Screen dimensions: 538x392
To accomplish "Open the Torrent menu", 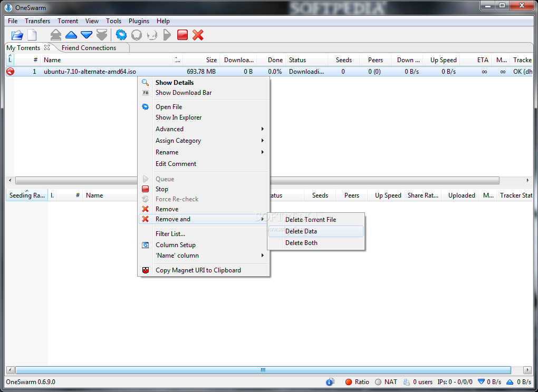I will [x=68, y=21].
